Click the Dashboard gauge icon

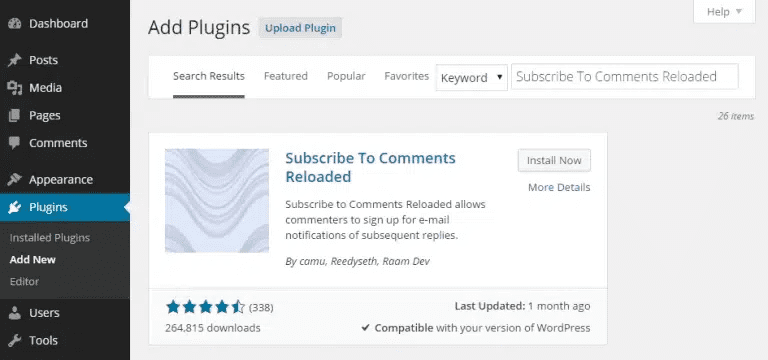click(15, 24)
